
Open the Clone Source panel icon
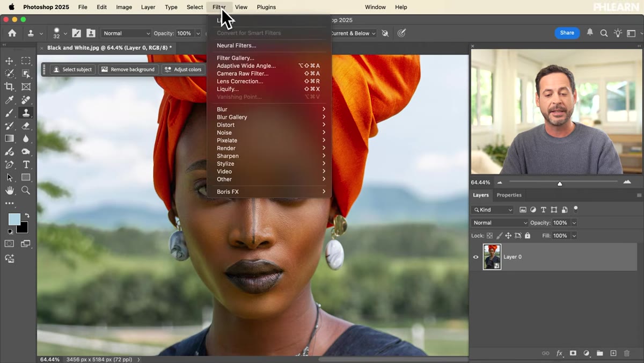click(91, 33)
